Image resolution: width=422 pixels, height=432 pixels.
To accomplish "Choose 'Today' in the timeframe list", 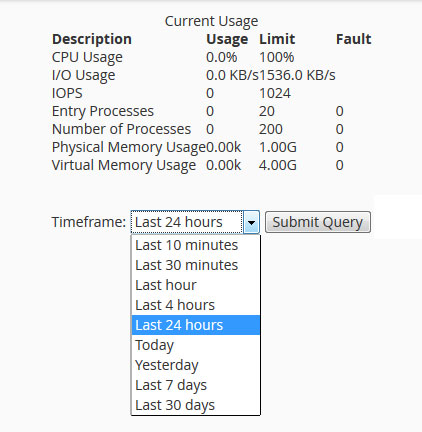I will [x=196, y=345].
